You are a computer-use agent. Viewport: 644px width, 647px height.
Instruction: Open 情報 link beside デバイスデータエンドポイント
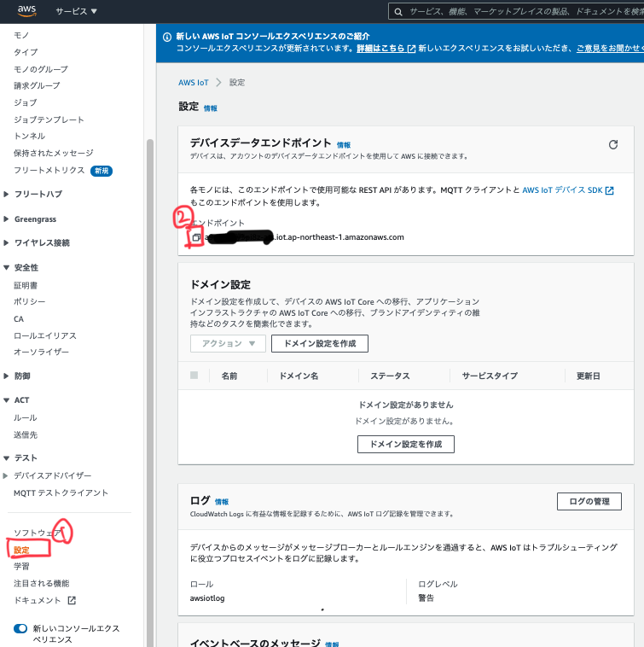(344, 145)
